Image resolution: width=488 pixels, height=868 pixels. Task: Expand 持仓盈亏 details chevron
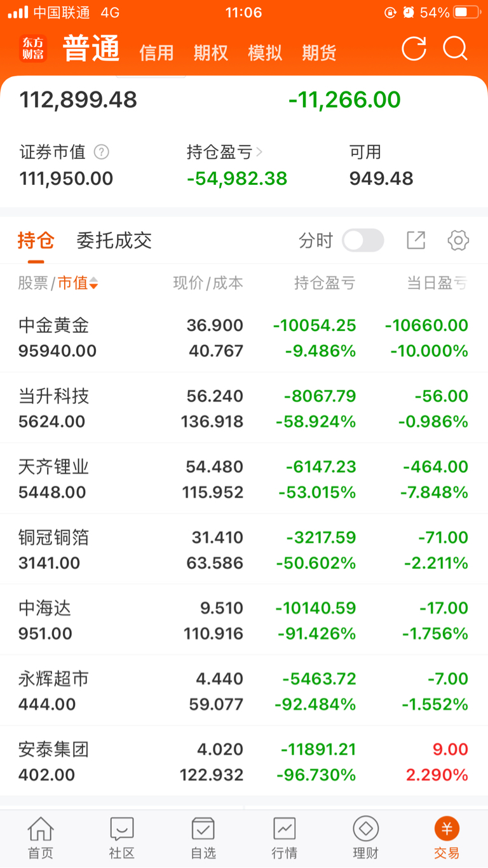[x=259, y=153]
